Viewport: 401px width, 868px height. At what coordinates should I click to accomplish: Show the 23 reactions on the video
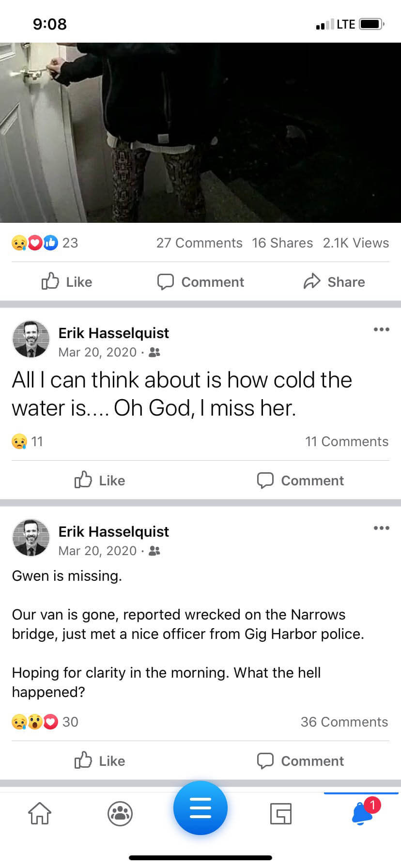click(x=45, y=243)
